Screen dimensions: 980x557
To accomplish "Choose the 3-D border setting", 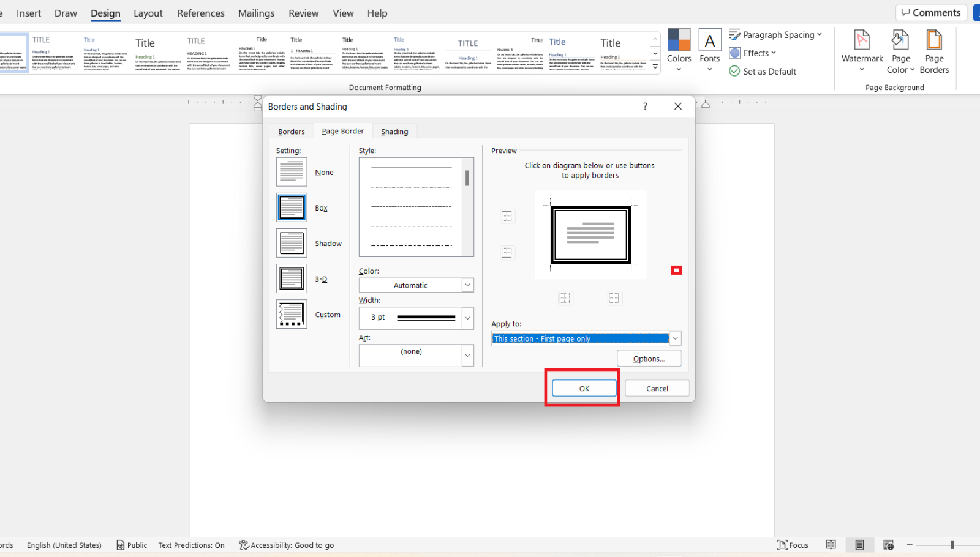I will [x=292, y=279].
